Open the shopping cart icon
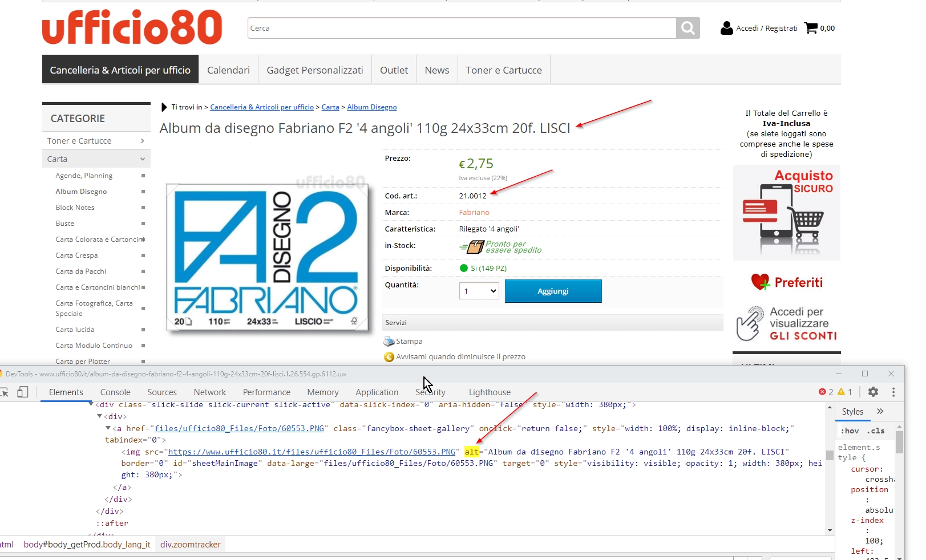926x560 pixels. coord(811,27)
